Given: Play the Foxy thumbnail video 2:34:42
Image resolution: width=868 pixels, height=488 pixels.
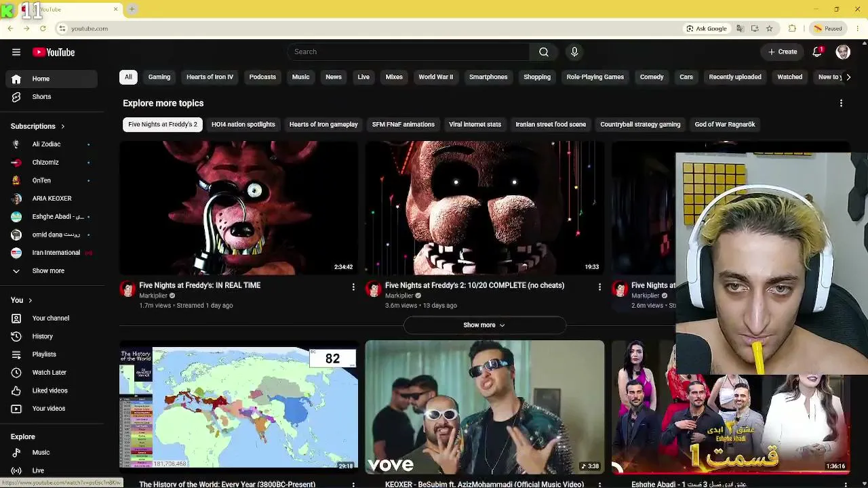Looking at the screenshot, I should (x=239, y=207).
